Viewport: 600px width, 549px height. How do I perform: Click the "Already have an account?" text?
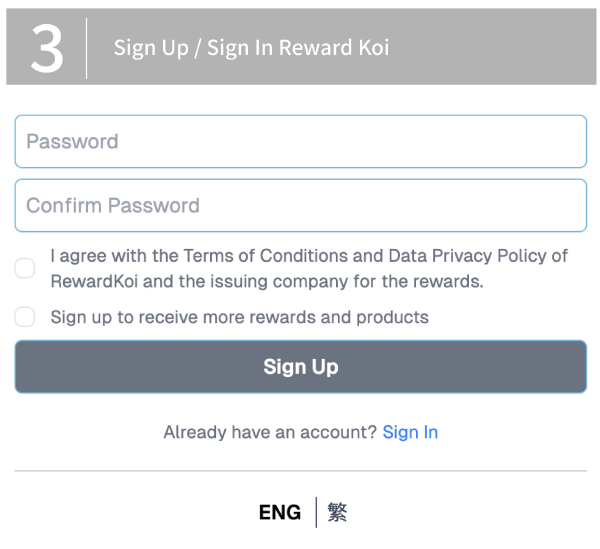(270, 432)
